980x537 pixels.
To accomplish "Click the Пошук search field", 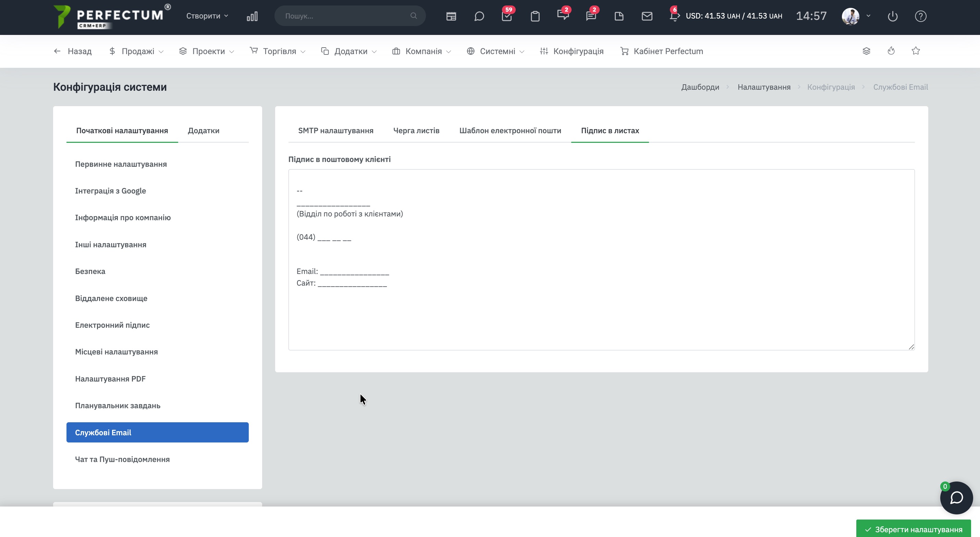I will coord(344,16).
